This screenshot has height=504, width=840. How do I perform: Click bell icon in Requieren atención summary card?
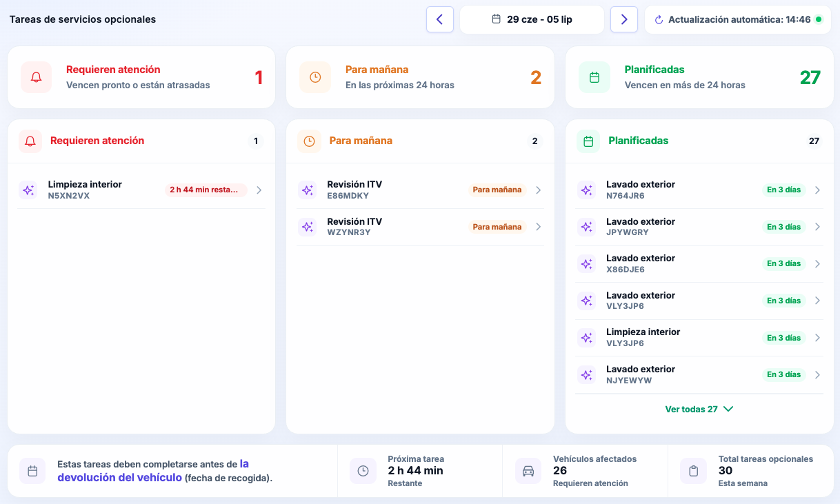37,77
